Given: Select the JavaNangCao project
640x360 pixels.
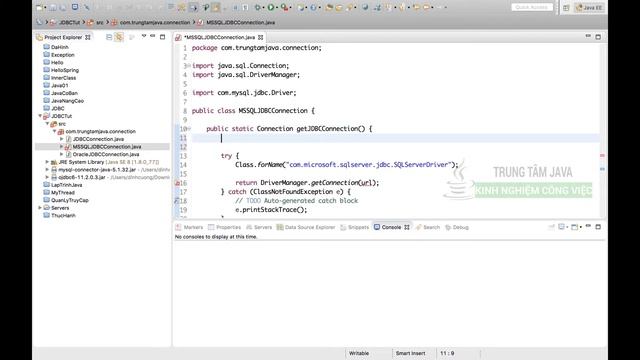Looking at the screenshot, I should coord(67,101).
